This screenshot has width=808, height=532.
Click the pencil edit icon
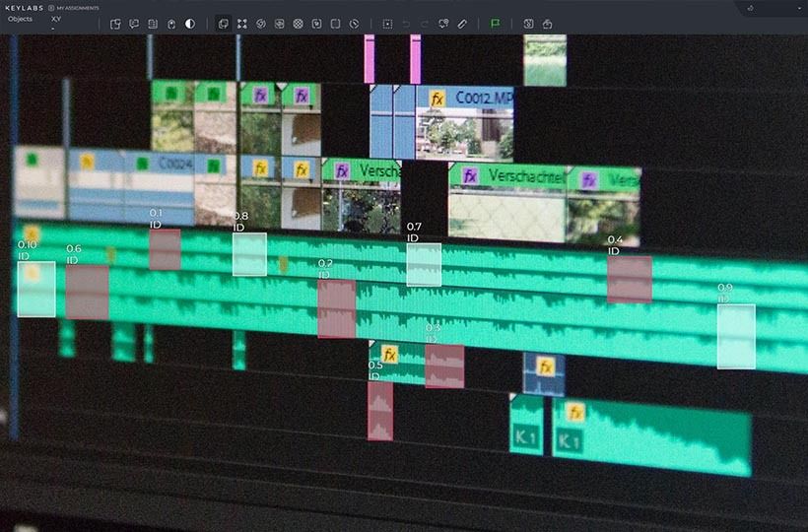click(462, 24)
